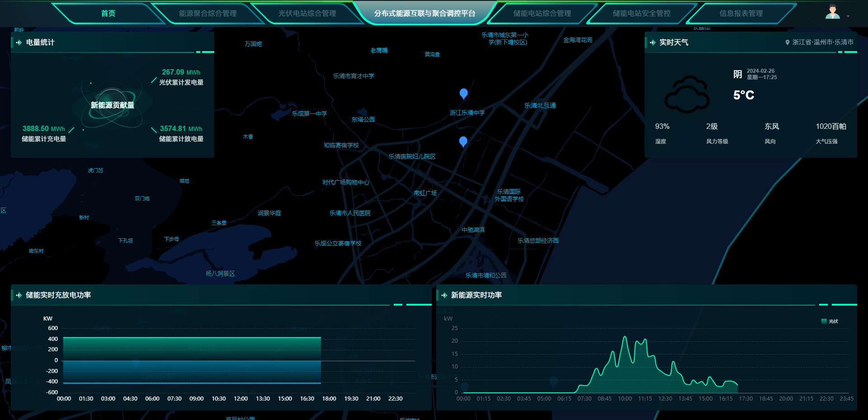Viewport: 868px width, 420px height.
Task: Click the user avatar icon
Action: (x=832, y=12)
